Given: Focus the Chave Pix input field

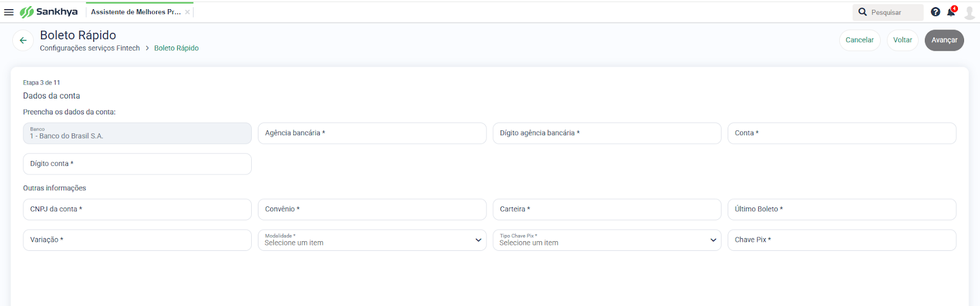Looking at the screenshot, I should click(842, 240).
